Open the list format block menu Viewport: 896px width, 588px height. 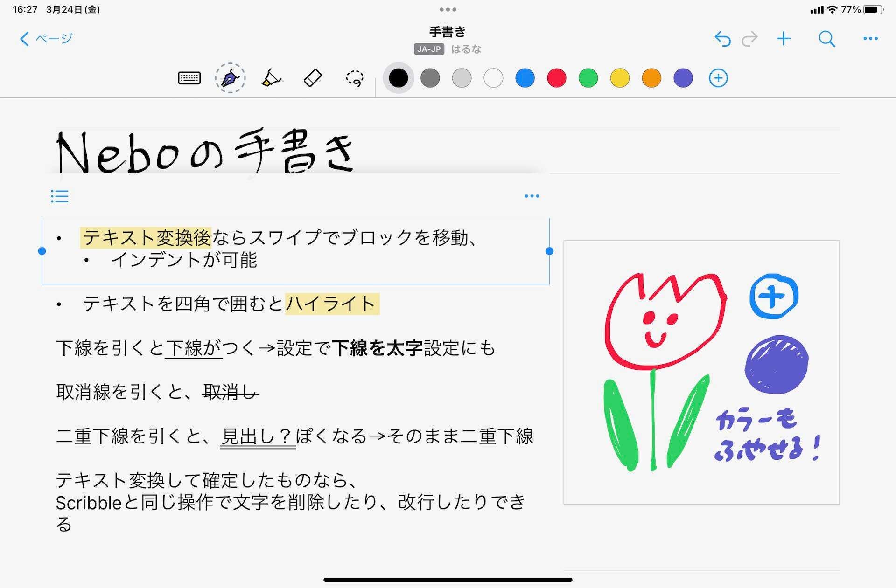[x=60, y=196]
